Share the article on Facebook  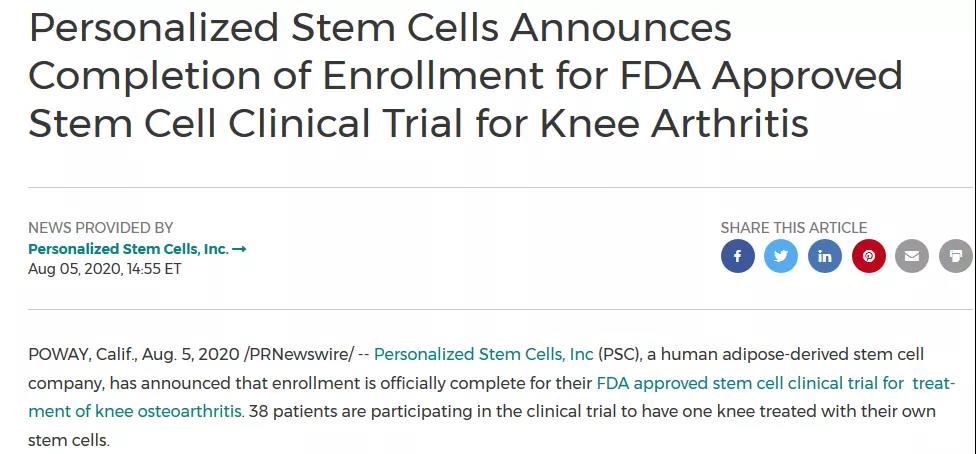pyautogui.click(x=738, y=256)
